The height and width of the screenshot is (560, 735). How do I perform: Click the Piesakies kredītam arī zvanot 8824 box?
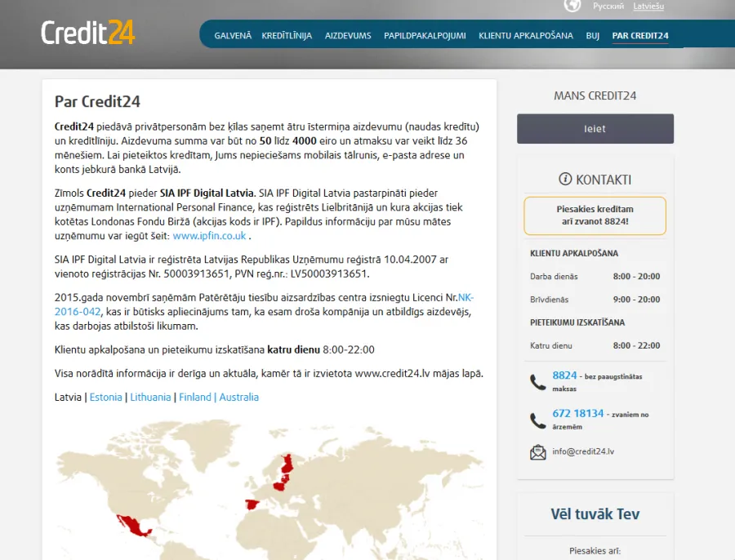pos(595,216)
